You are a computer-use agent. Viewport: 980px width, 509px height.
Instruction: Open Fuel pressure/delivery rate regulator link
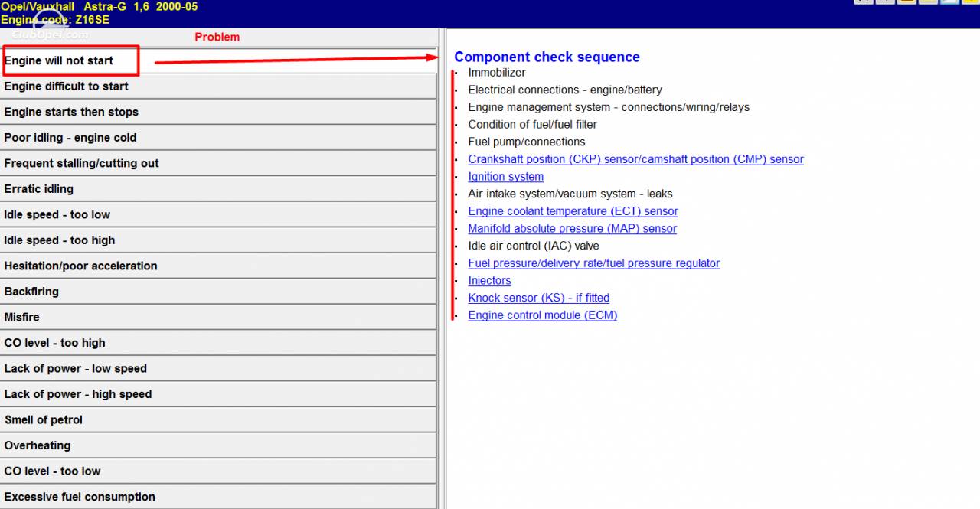[593, 263]
